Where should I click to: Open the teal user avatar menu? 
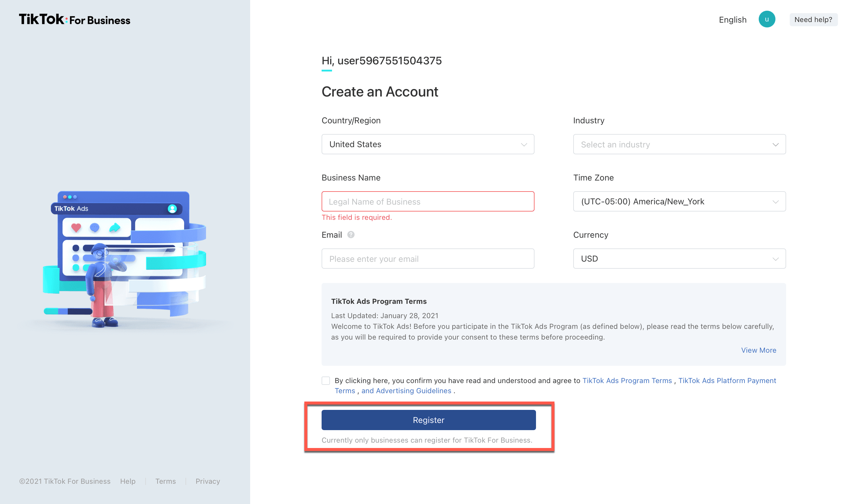(x=766, y=19)
